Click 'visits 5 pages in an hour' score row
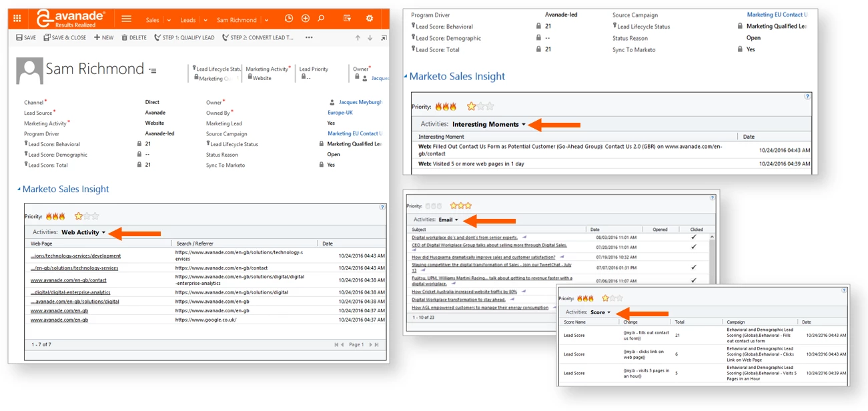Viewport: 868px width, 411px height. pos(704,373)
